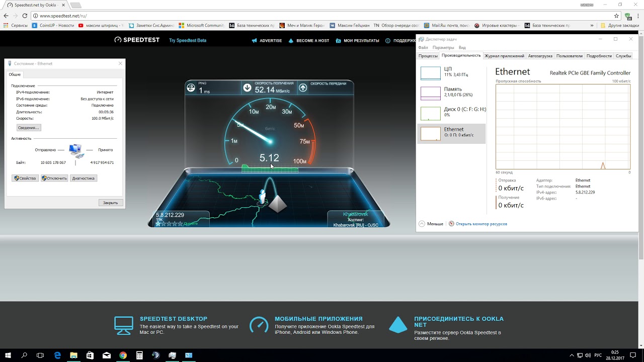Open the Microsoft Community bookmark
The image size is (644, 362).
[201, 25]
